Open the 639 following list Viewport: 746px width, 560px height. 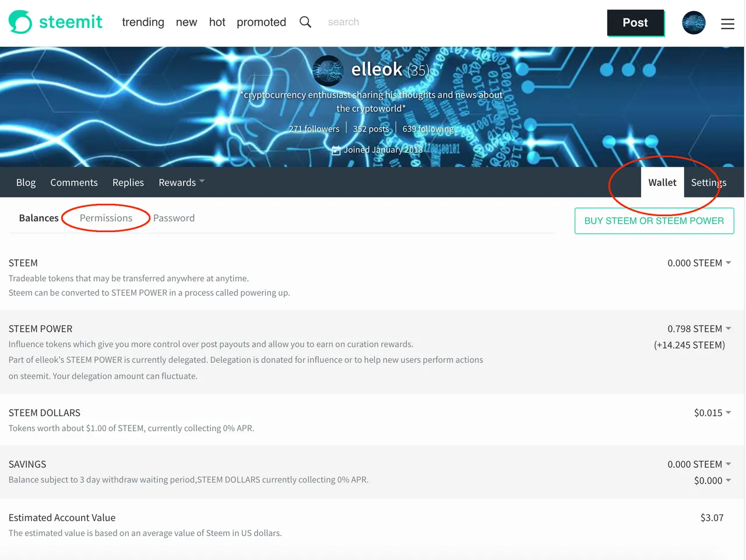point(428,129)
